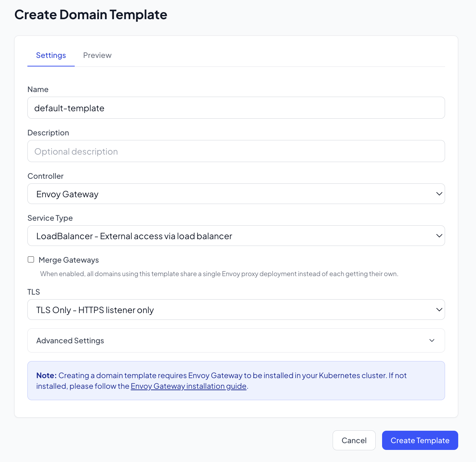The image size is (476, 462).
Task: Click the Advanced Settings chevron icon
Action: 432,340
